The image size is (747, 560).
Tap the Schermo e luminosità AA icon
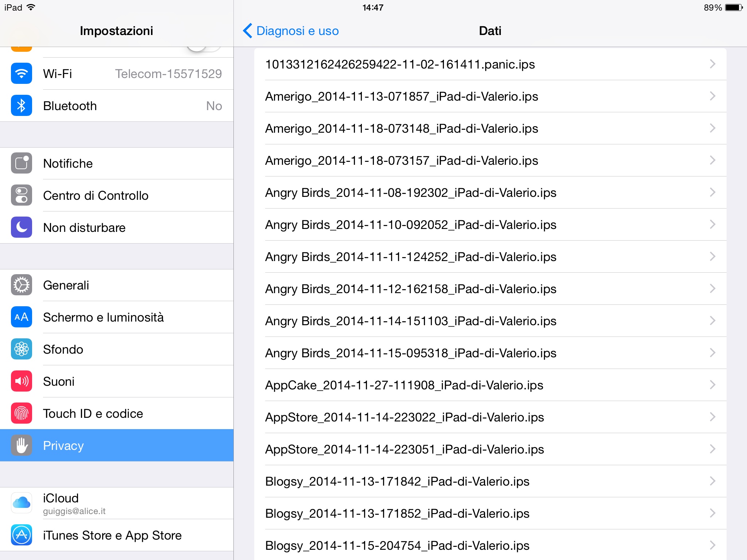[22, 317]
